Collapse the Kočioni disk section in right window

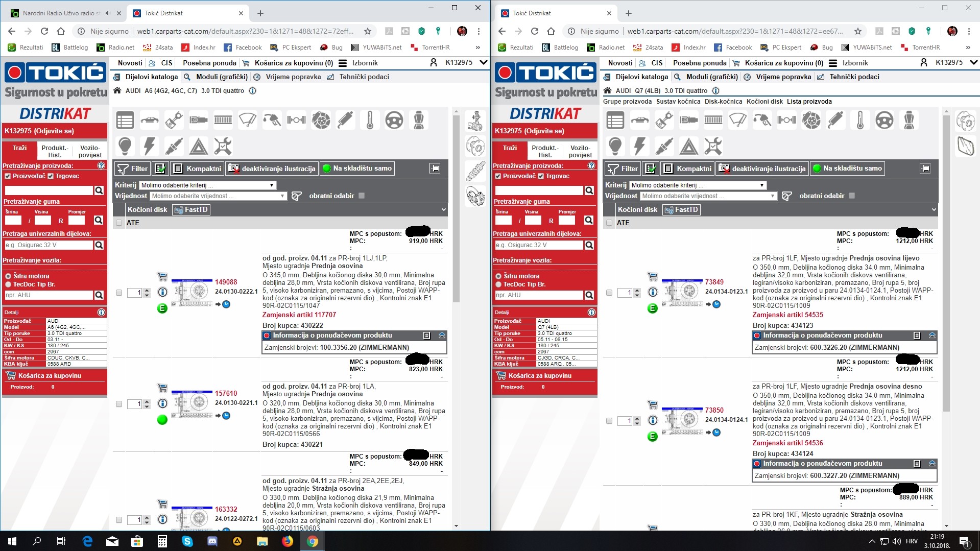pos(934,209)
